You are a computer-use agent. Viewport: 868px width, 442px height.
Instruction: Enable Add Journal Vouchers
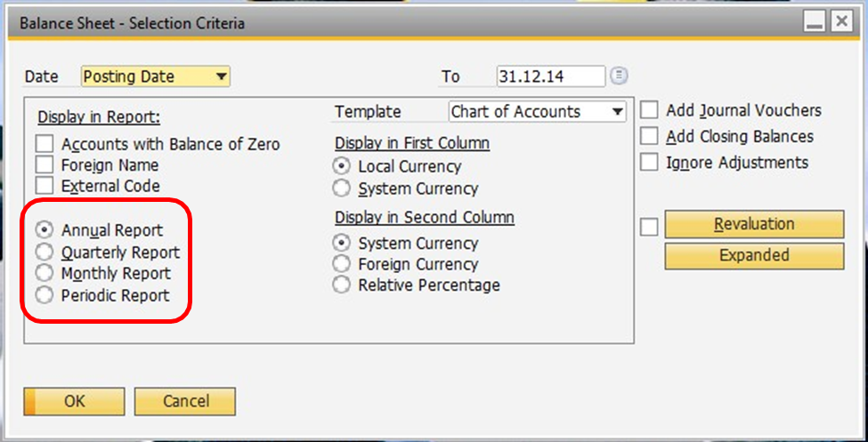click(650, 110)
